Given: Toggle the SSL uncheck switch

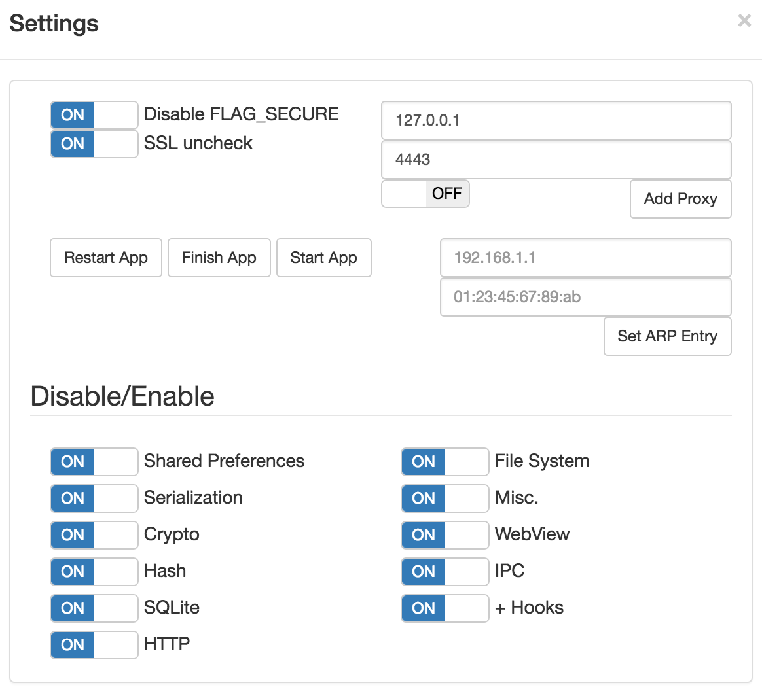Looking at the screenshot, I should pyautogui.click(x=94, y=144).
